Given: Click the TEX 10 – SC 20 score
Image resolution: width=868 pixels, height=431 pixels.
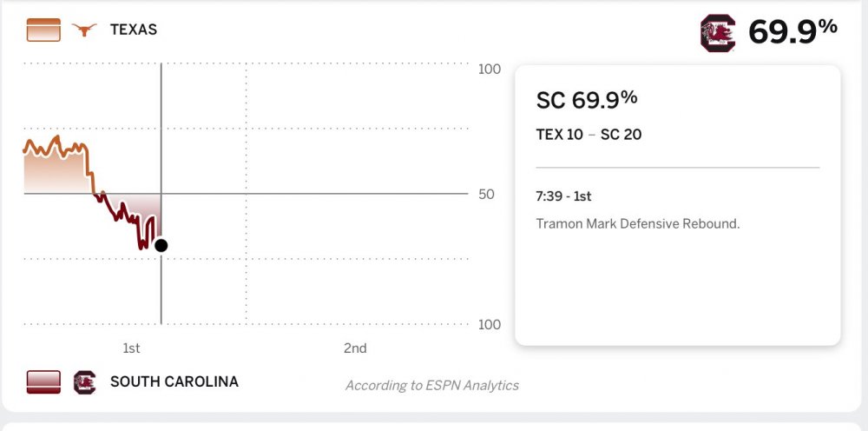Looking at the screenshot, I should pos(589,135).
